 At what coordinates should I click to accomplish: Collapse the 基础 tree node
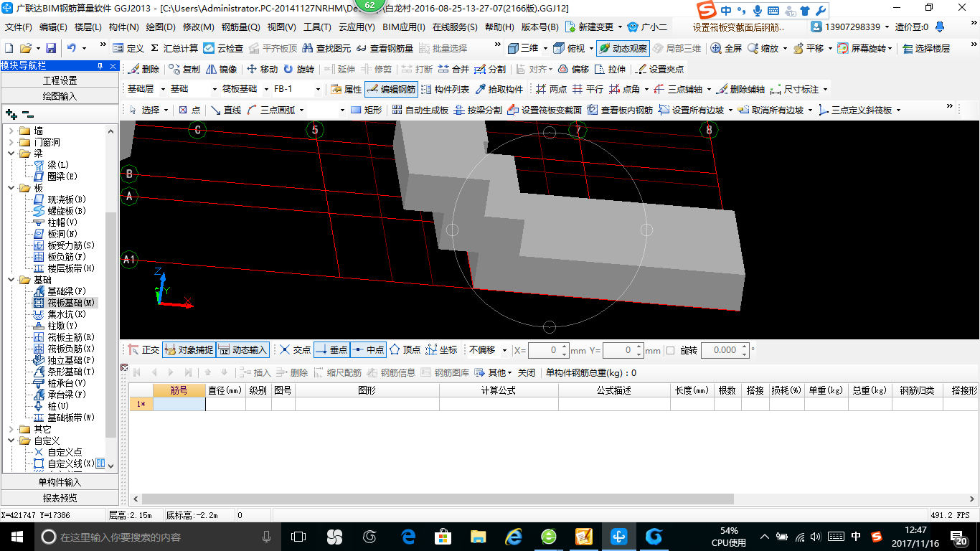[11, 280]
